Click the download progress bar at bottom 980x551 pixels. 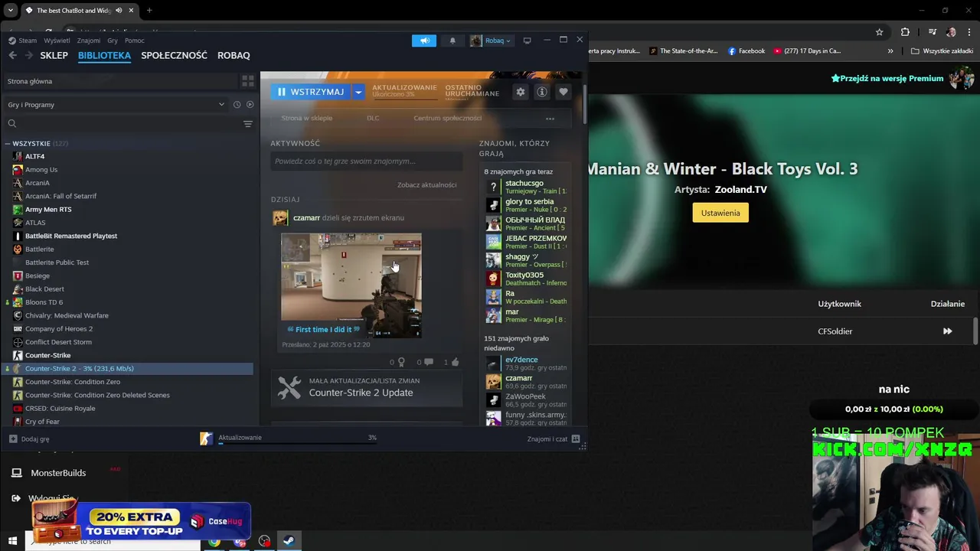click(297, 445)
